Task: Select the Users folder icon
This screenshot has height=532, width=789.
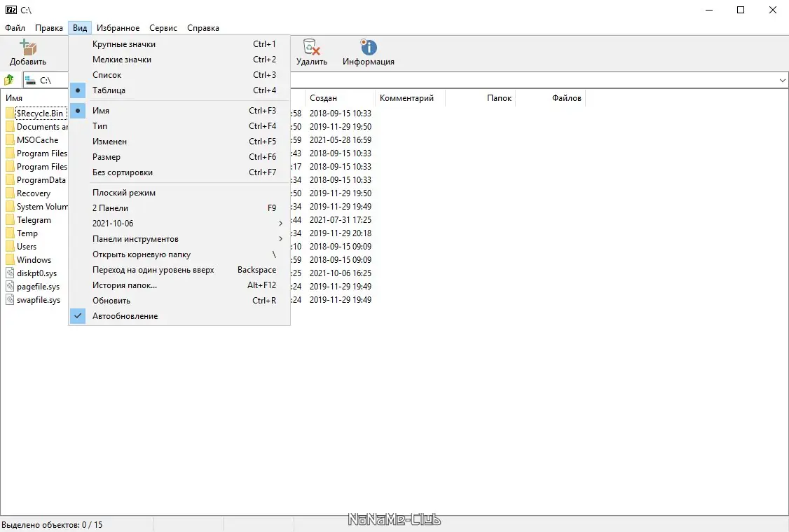Action: click(10, 247)
